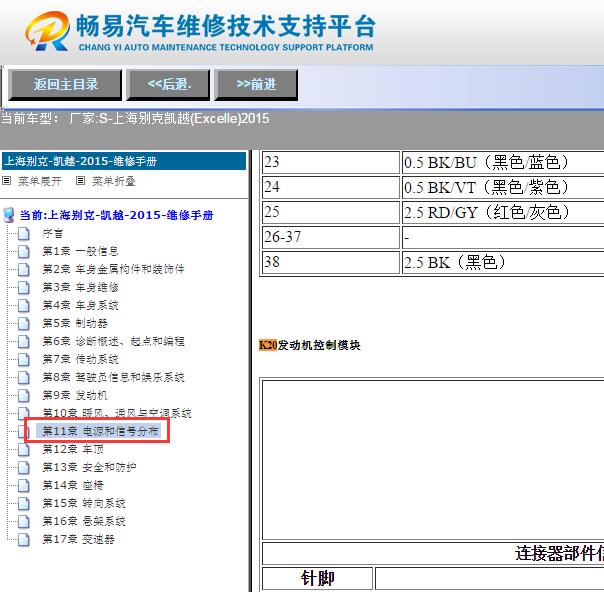Collapse all menus via 菜单折叠
604x592 pixels.
point(114,181)
